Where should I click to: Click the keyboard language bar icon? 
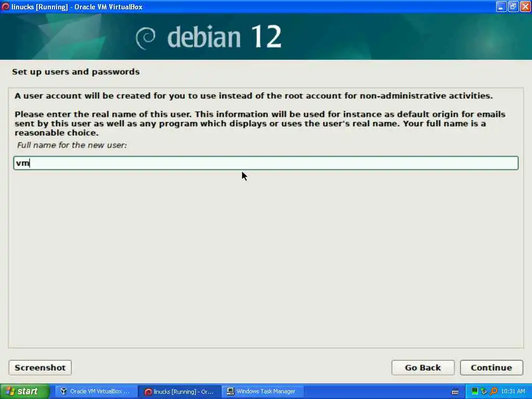[455, 392]
